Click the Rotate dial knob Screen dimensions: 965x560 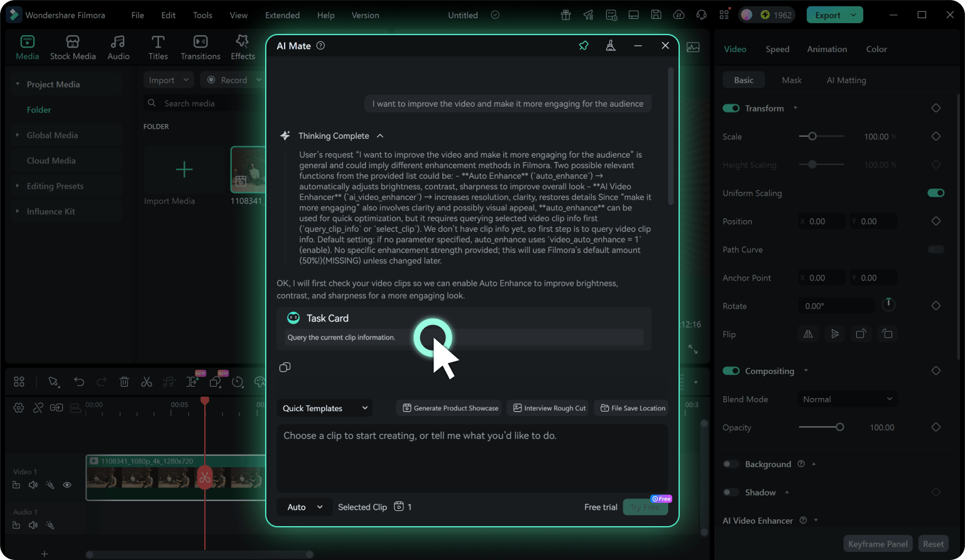pos(888,304)
